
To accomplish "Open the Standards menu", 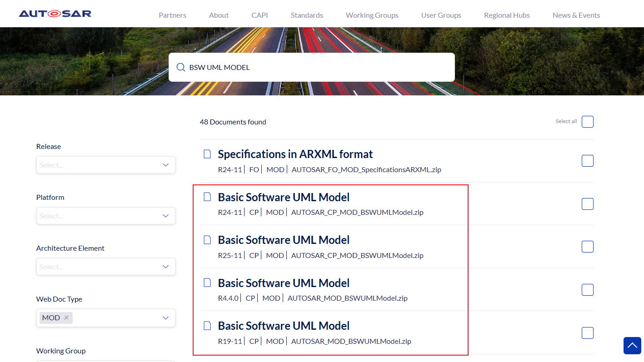I will click(x=307, y=15).
